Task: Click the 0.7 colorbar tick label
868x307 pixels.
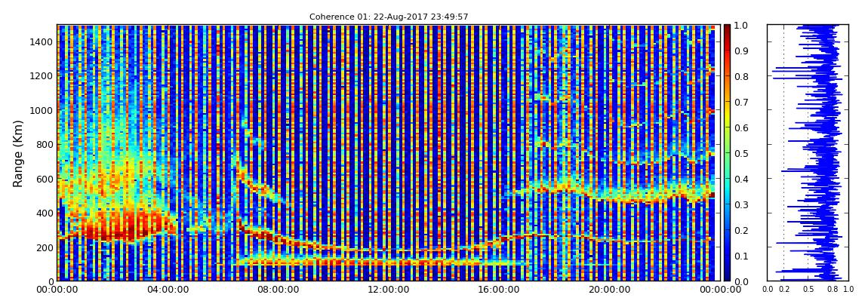Action: coord(741,103)
